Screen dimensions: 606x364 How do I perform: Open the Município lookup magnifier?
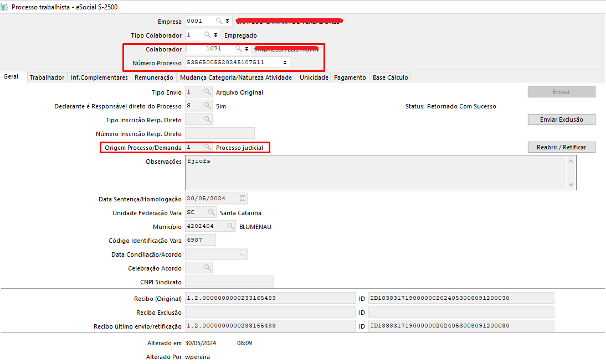point(231,226)
